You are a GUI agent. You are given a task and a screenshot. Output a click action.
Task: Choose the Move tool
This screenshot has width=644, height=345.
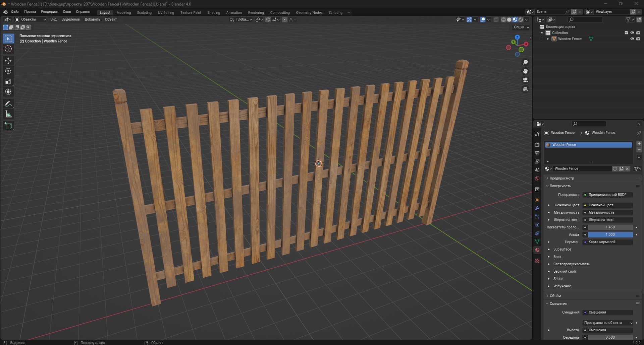click(x=8, y=61)
